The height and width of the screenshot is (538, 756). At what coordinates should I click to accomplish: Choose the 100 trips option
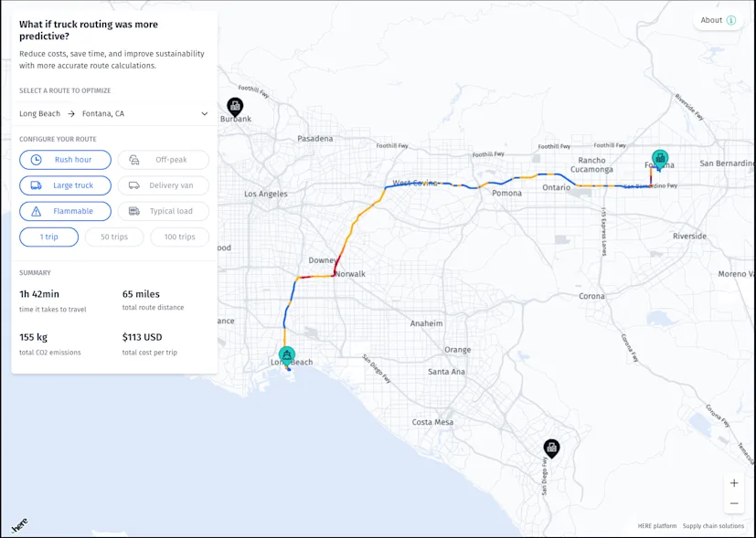(180, 237)
